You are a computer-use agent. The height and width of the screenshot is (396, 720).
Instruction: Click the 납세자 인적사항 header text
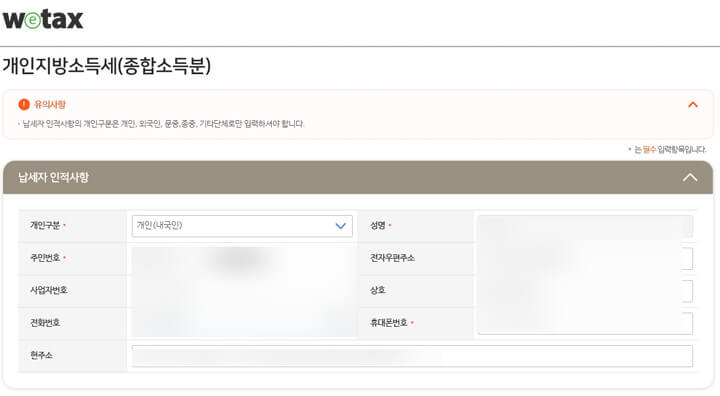coord(53,177)
